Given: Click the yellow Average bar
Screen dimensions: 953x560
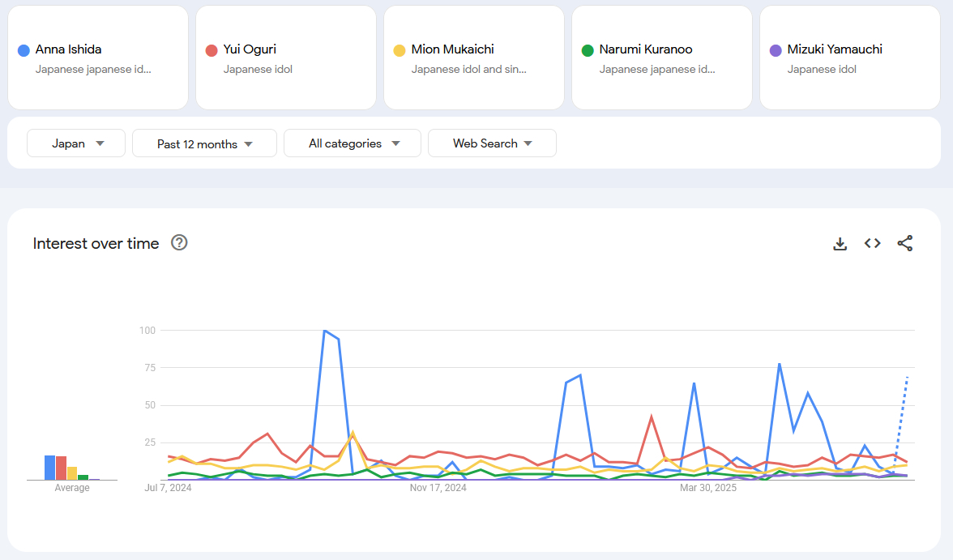Looking at the screenshot, I should [x=72, y=473].
